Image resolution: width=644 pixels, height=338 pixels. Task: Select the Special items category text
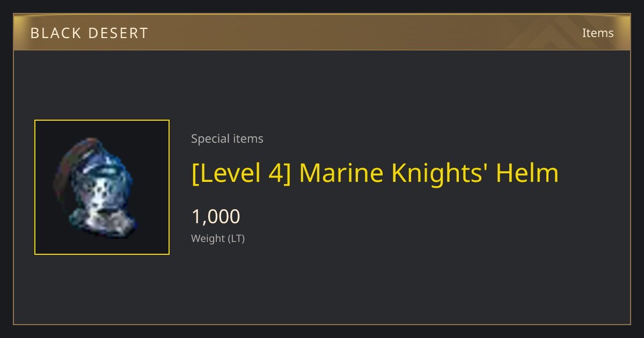pos(227,139)
